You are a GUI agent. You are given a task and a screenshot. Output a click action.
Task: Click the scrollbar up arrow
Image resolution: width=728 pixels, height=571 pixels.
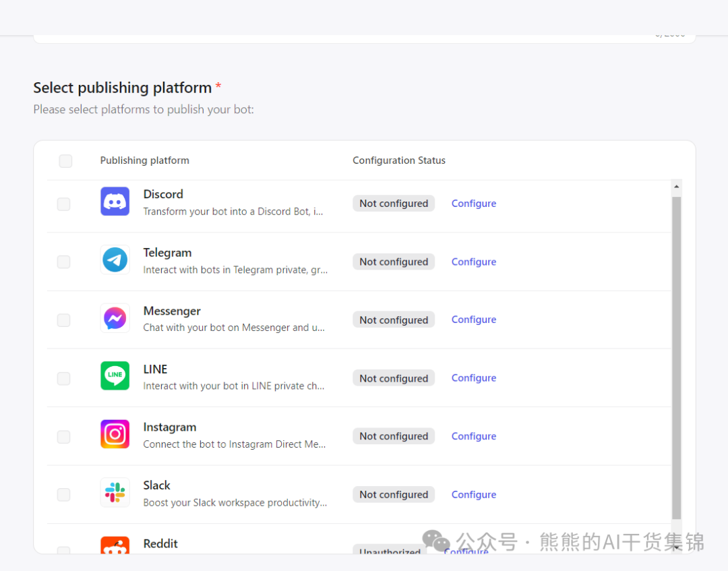(x=676, y=187)
